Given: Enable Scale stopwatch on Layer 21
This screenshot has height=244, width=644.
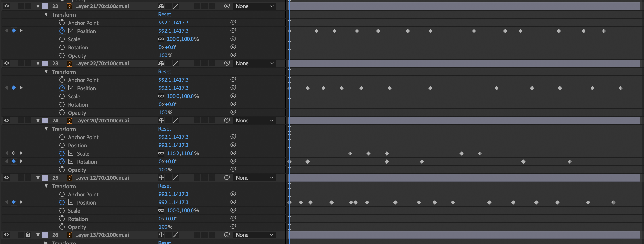Looking at the screenshot, I should (x=62, y=39).
